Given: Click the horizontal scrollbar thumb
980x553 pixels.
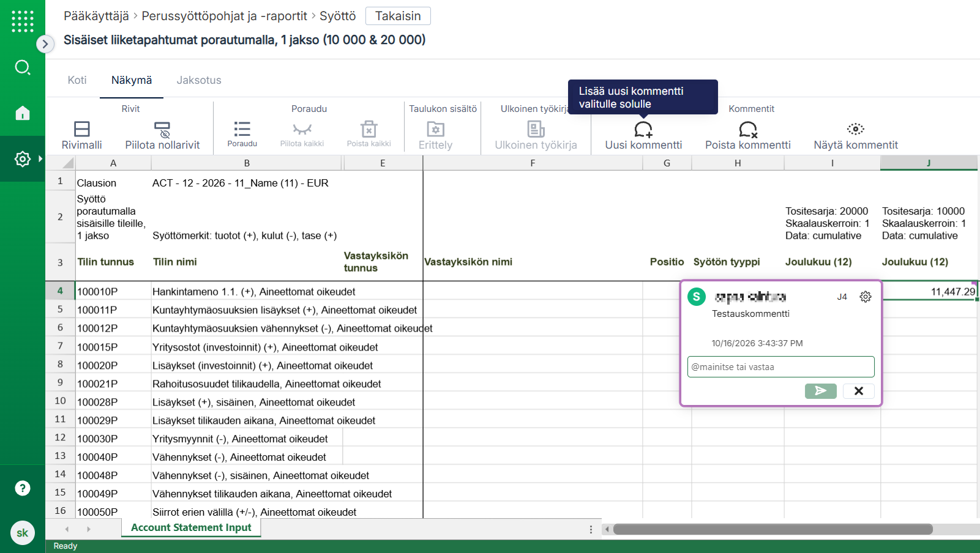Looking at the screenshot, I should pos(772,529).
